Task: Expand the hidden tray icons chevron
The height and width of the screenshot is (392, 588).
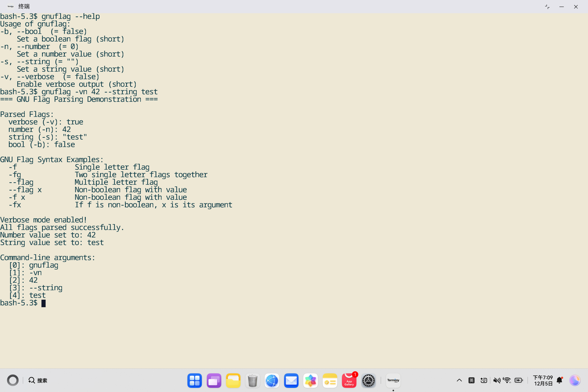Action: pyautogui.click(x=459, y=381)
